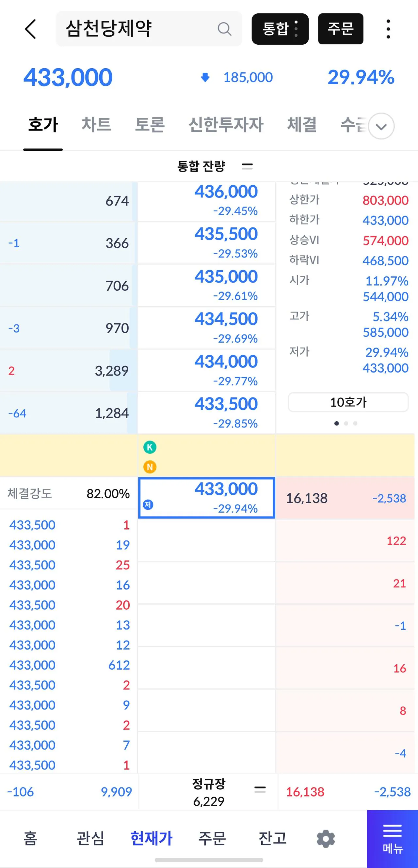The width and height of the screenshot is (418, 868).
Task: Tap the back arrow icon
Action: [30, 29]
